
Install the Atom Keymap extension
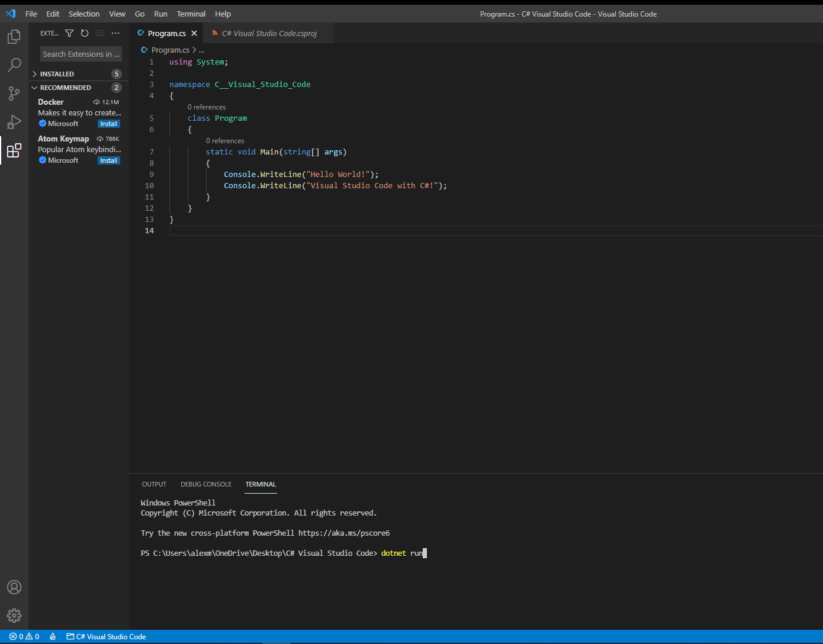tap(109, 160)
